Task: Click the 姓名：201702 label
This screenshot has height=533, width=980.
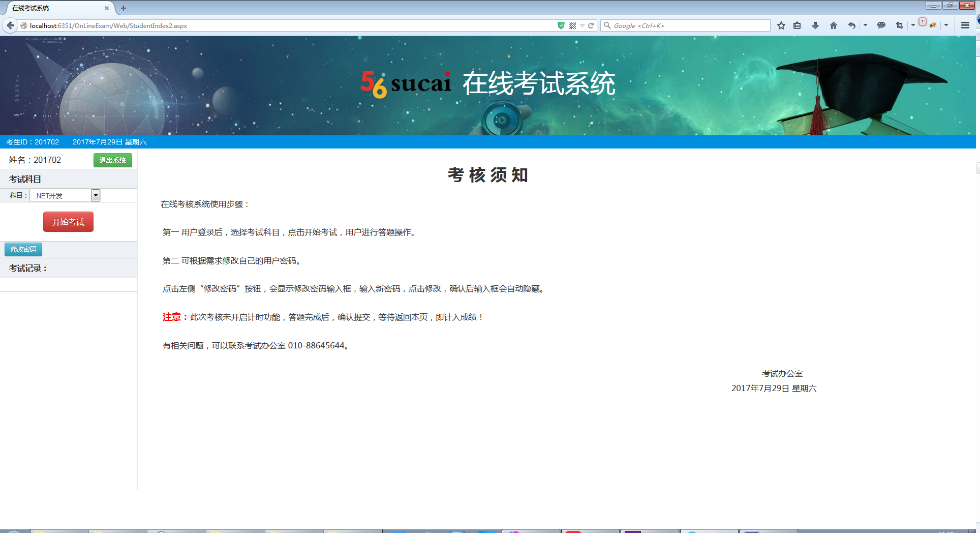Action: (35, 160)
